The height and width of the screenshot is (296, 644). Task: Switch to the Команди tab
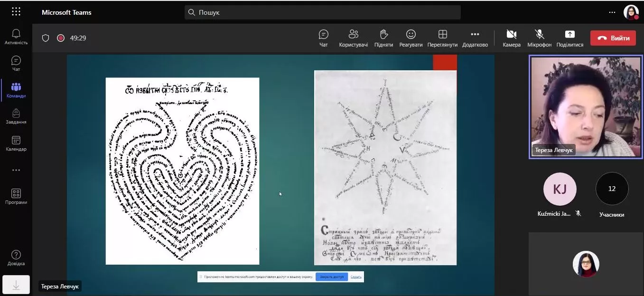[x=16, y=90]
